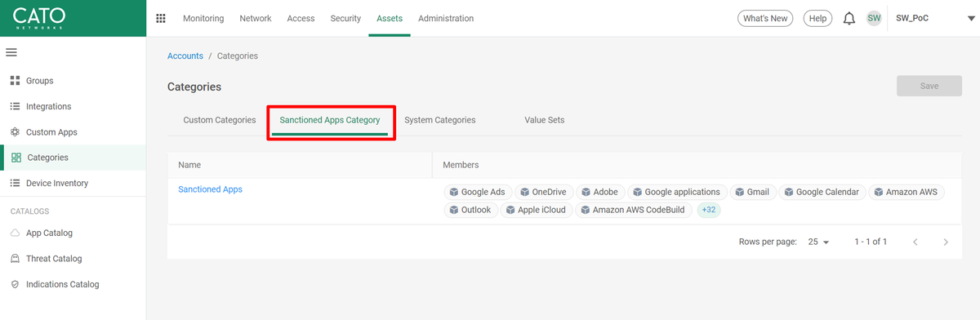
Task: Click the Save button
Action: pos(929,86)
